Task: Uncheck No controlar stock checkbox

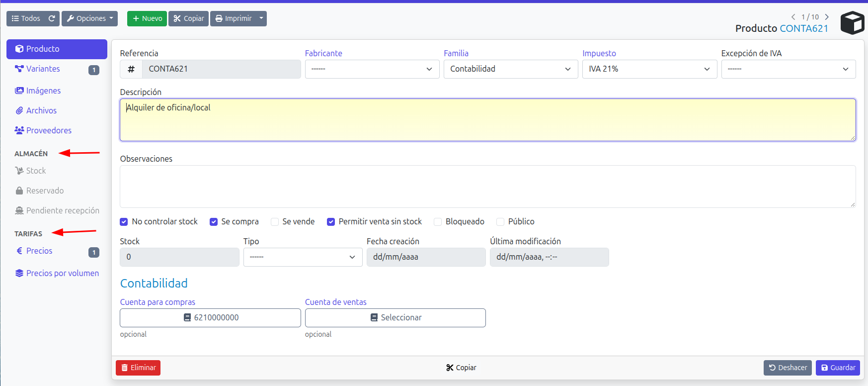Action: (x=124, y=222)
